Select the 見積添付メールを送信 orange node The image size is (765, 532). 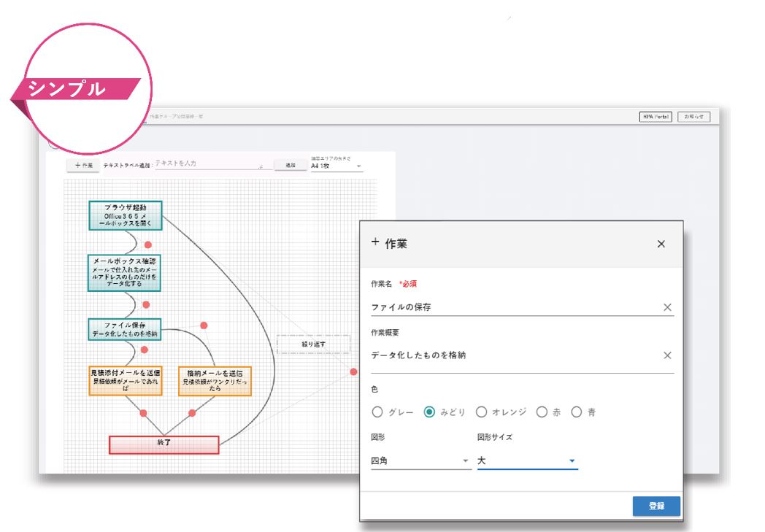126,381
